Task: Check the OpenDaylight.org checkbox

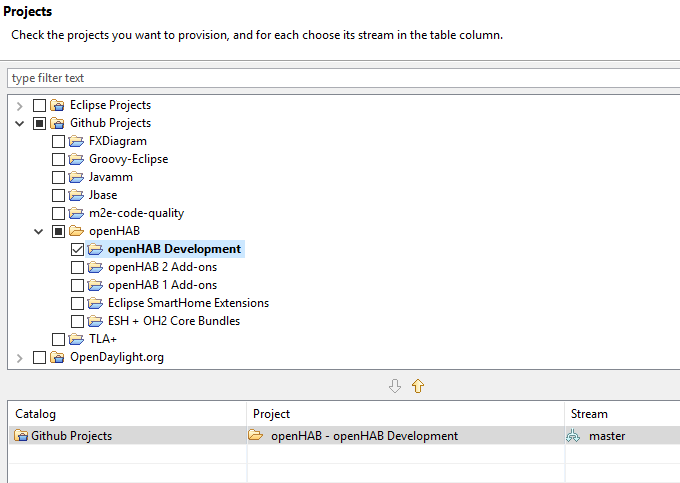Action: coord(39,358)
